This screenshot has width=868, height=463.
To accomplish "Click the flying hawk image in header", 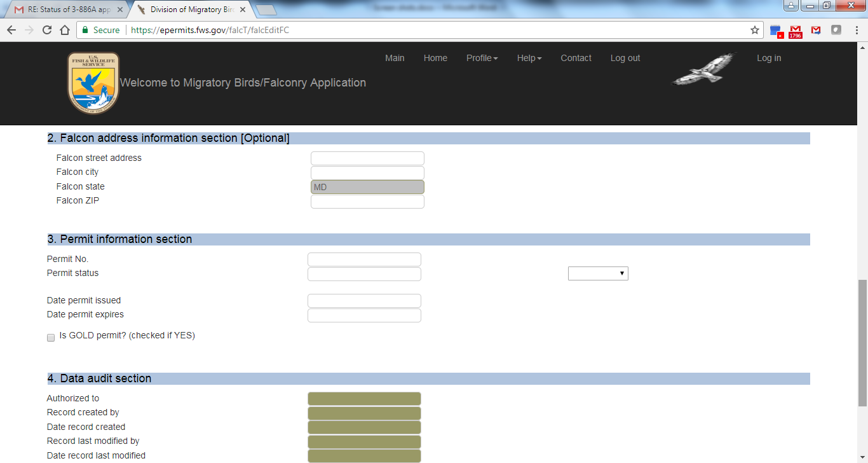I will click(x=704, y=69).
